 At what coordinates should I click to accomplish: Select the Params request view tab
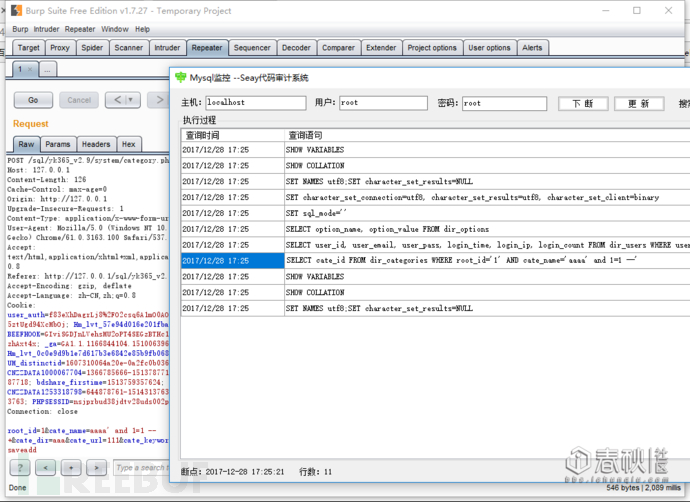(58, 144)
